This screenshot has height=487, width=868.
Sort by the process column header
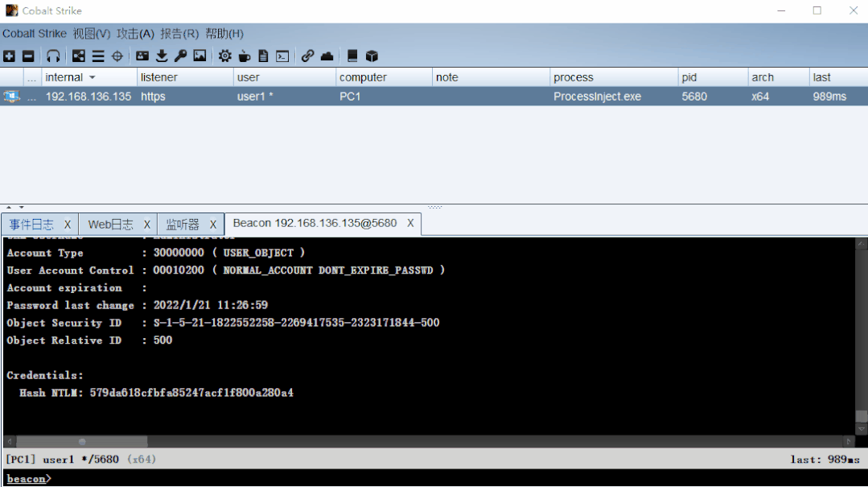pyautogui.click(x=614, y=77)
